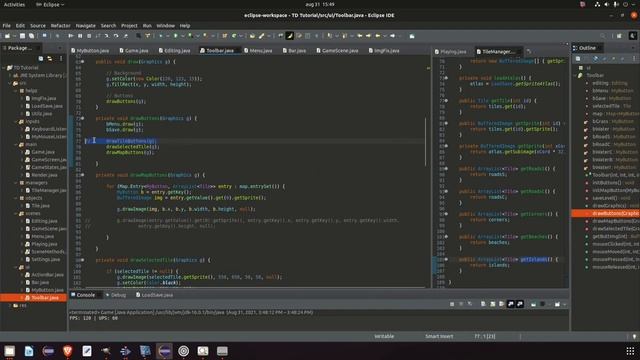Select Toolbar.java in Package Explorer

pos(44,298)
